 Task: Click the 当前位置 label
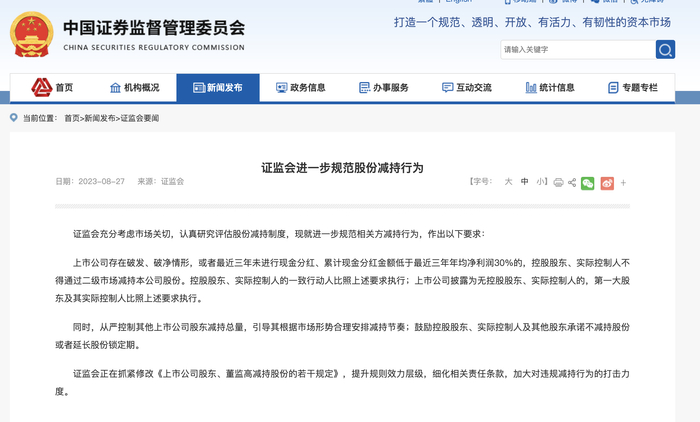pyautogui.click(x=40, y=118)
